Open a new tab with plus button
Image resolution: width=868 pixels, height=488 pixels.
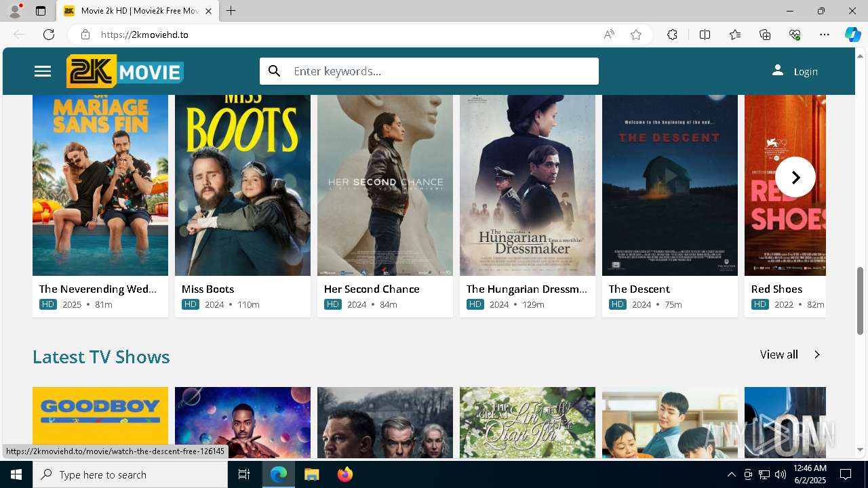[231, 11]
